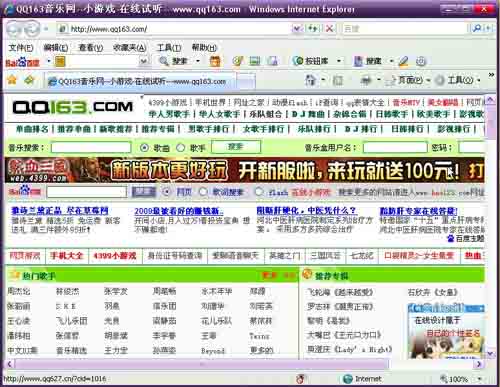Open the 查看(V) menu
The width and height of the screenshot is (500, 387).
point(91,48)
